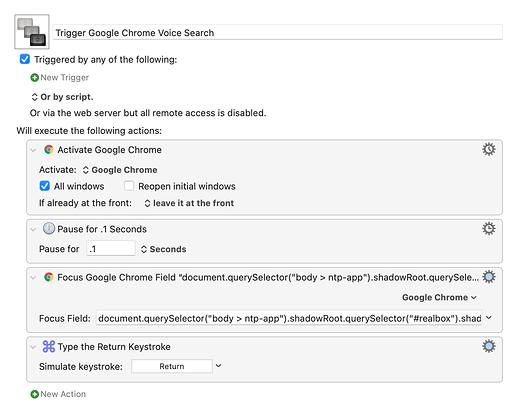Click the Pause for duration field
Image resolution: width=517 pixels, height=413 pixels.
[x=111, y=249]
